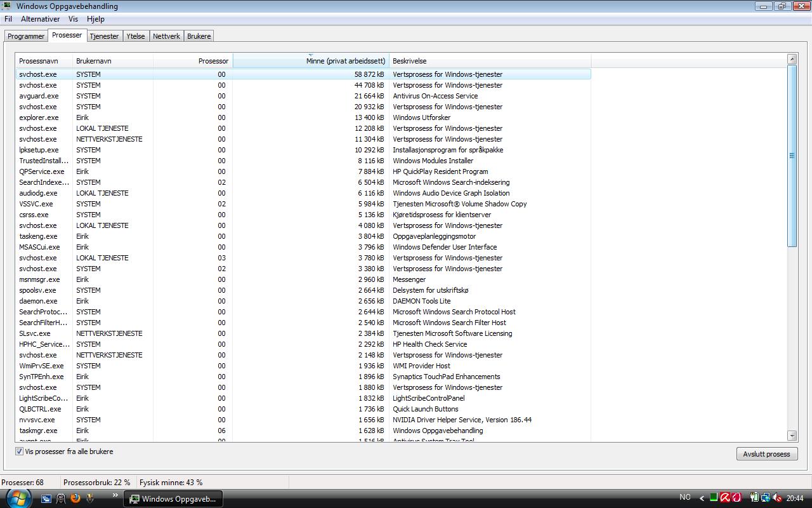The width and height of the screenshot is (812, 508).
Task: Select the nvvsvc.exe process
Action: pyautogui.click(x=303, y=420)
